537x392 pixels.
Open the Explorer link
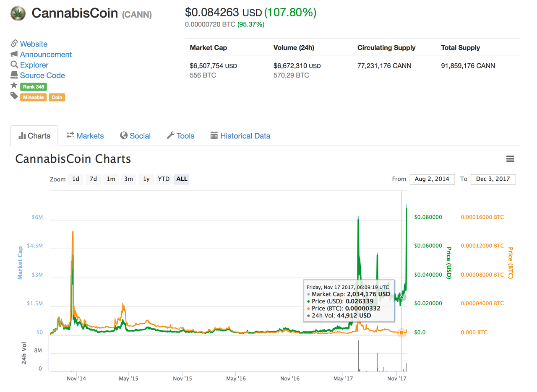tap(34, 65)
